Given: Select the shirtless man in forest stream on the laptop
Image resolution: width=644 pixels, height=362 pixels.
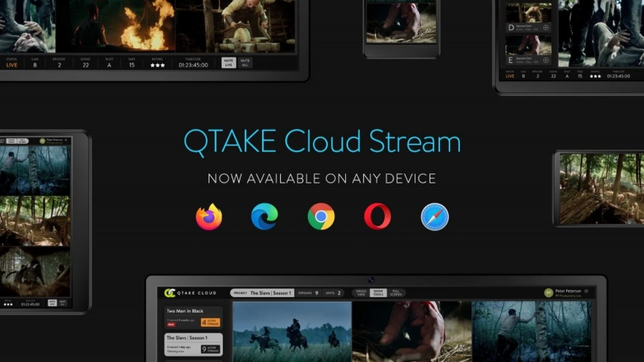Looking at the screenshot, I should click(532, 331).
